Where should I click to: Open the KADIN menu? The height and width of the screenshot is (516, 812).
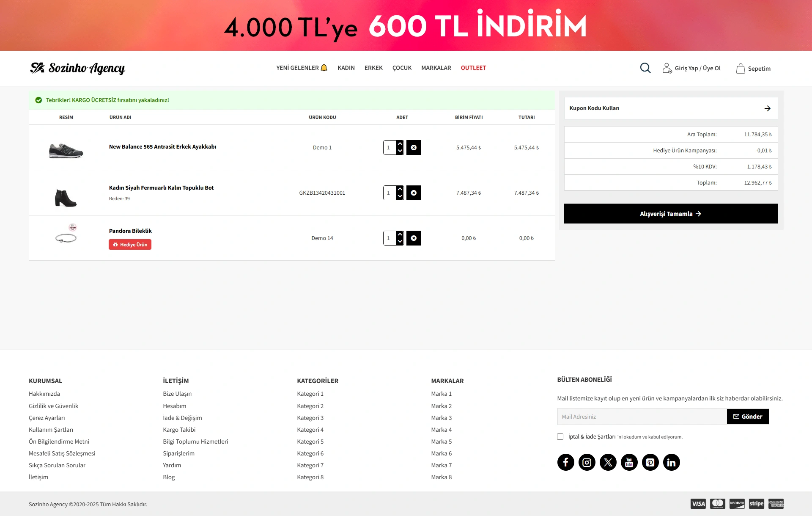346,68
